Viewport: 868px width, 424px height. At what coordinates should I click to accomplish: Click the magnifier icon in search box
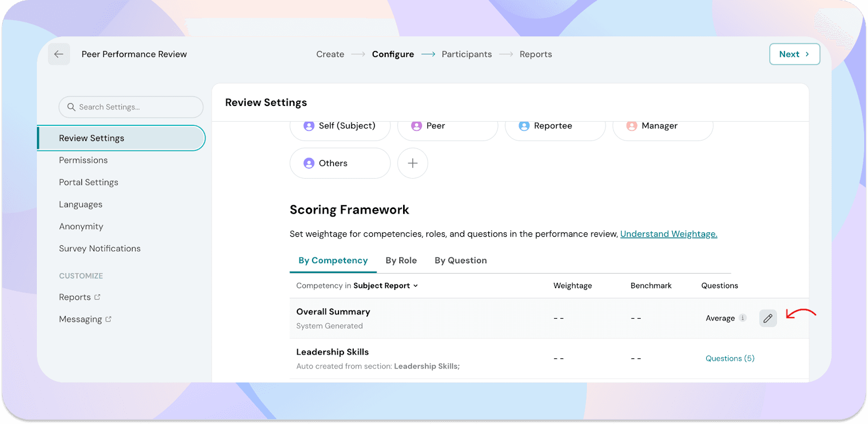(71, 107)
